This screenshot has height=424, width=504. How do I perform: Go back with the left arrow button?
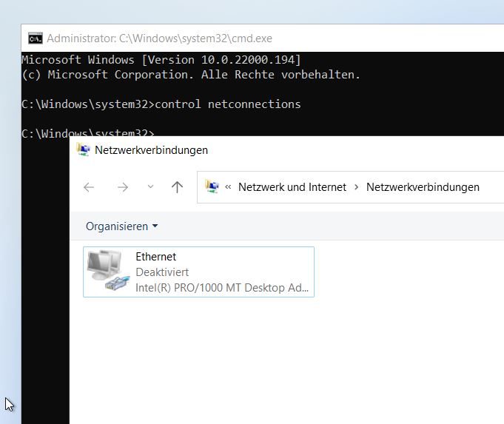[89, 187]
